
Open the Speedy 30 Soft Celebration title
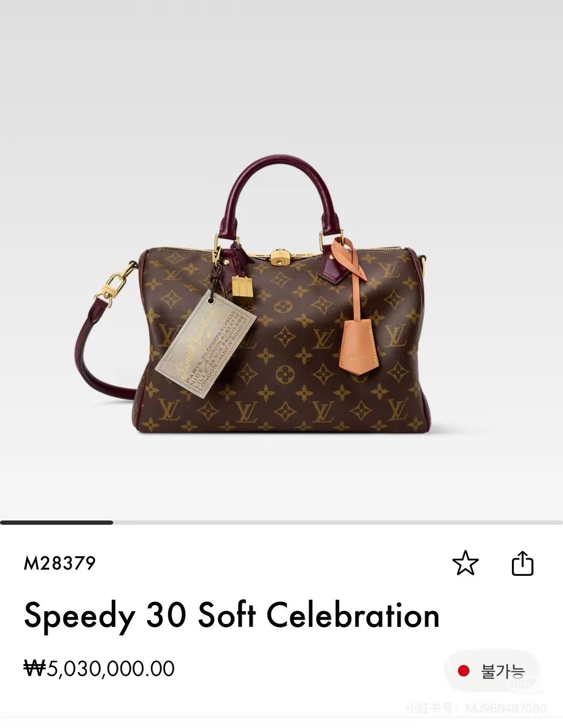pyautogui.click(x=232, y=615)
